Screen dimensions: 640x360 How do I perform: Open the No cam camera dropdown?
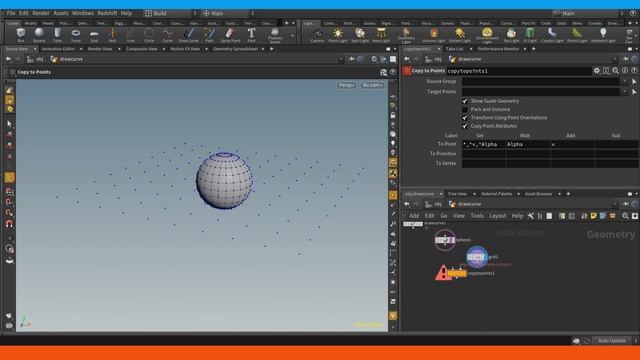[372, 85]
